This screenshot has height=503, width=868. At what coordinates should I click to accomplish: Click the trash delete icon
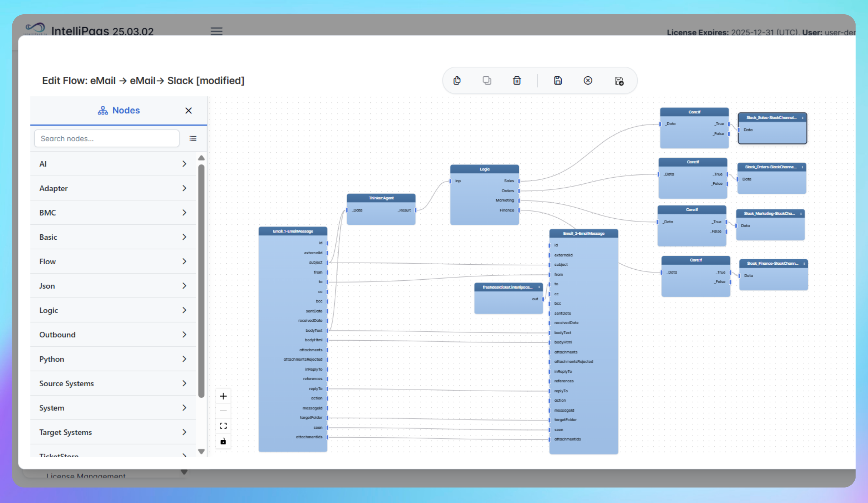point(517,80)
